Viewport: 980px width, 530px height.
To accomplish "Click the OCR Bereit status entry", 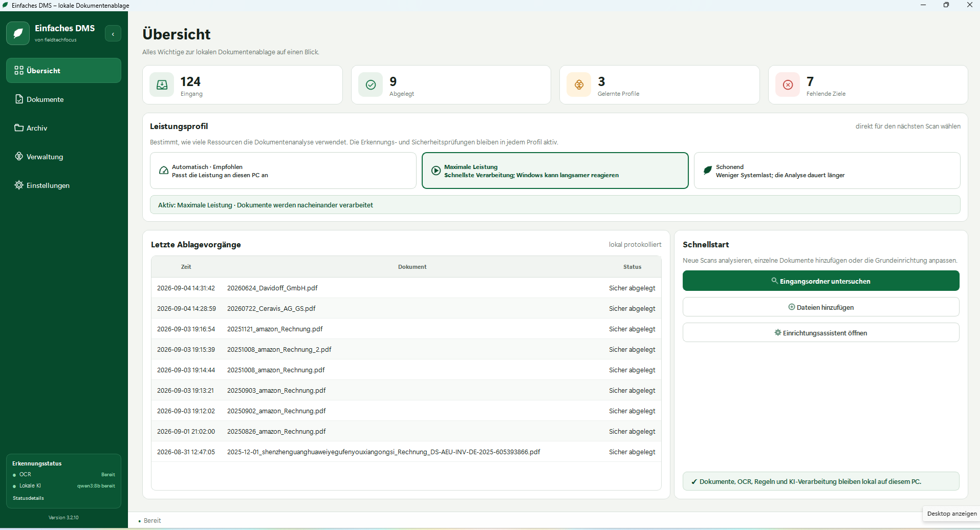I will tap(64, 475).
